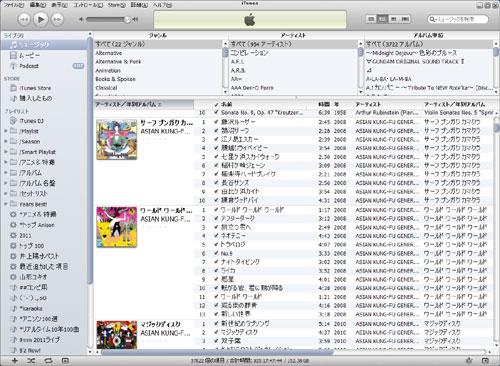
Task: Open the コントロール menu
Action: (88, 5)
